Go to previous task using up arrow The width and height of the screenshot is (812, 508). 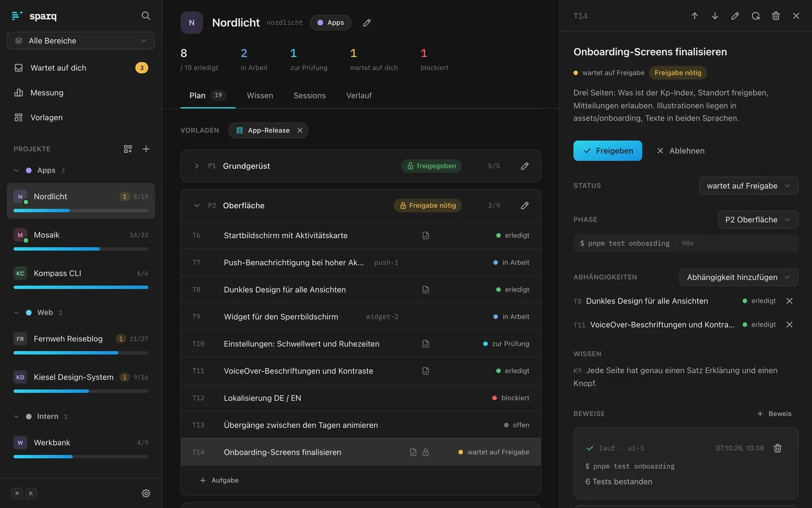(695, 16)
